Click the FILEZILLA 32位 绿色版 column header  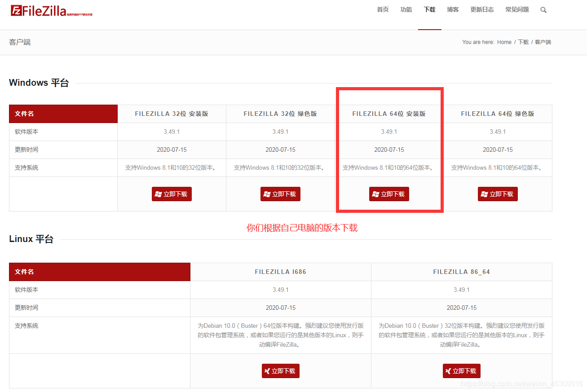tap(280, 114)
